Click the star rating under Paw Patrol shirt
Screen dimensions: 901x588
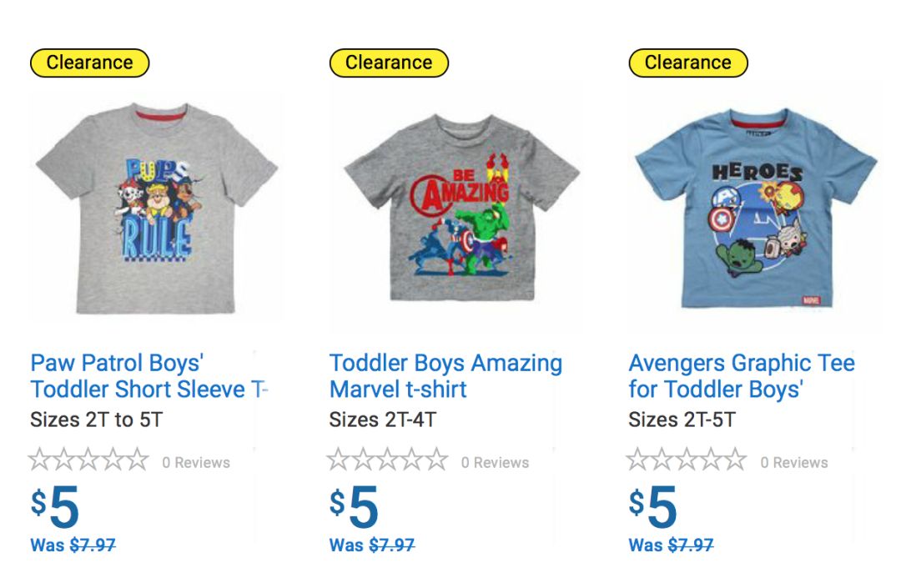[88, 460]
